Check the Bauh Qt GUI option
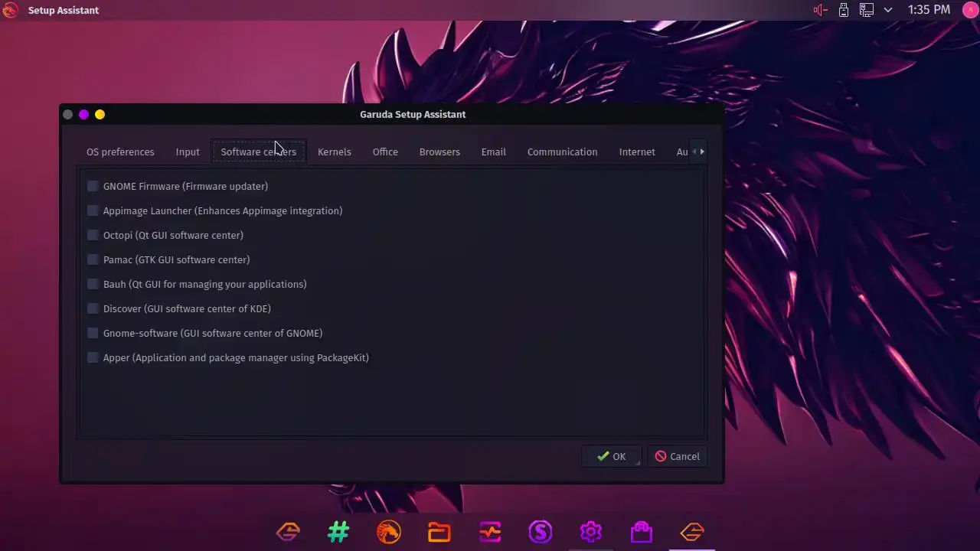 pos(93,284)
